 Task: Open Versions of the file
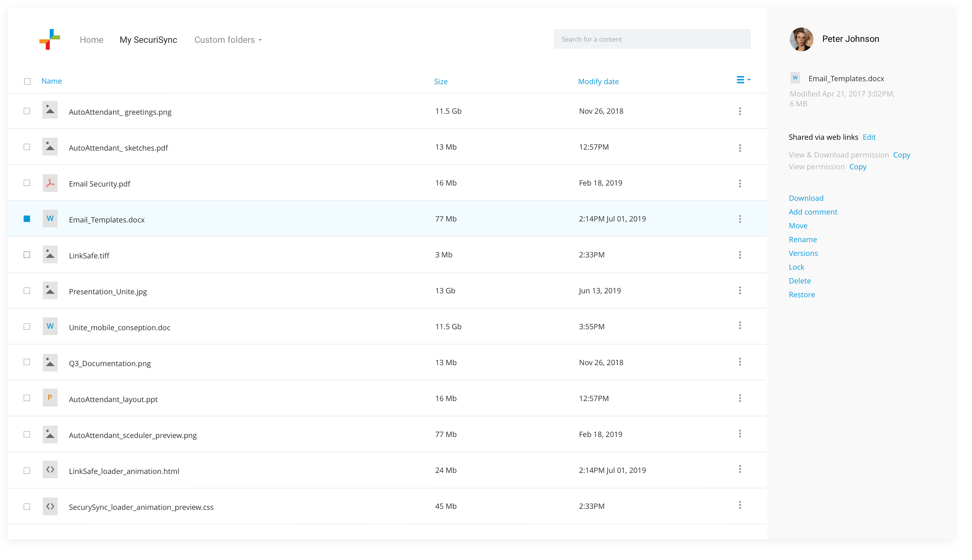pos(803,253)
